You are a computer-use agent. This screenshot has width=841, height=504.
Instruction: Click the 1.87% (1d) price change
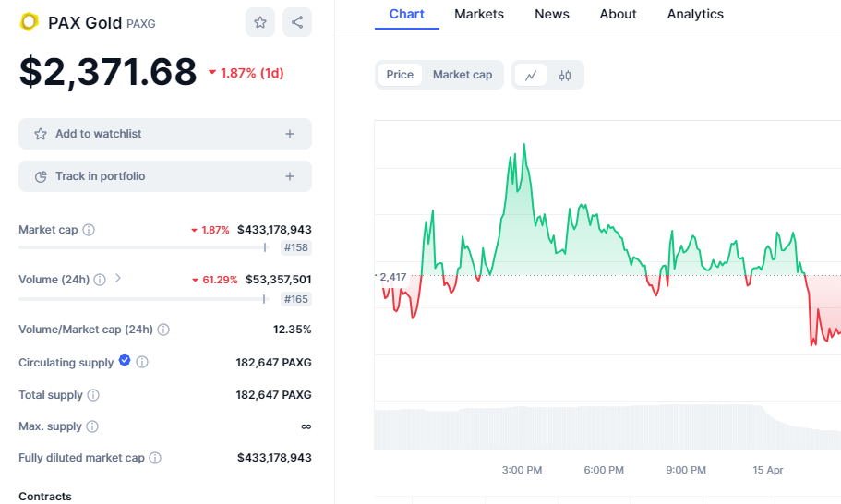tap(246, 73)
